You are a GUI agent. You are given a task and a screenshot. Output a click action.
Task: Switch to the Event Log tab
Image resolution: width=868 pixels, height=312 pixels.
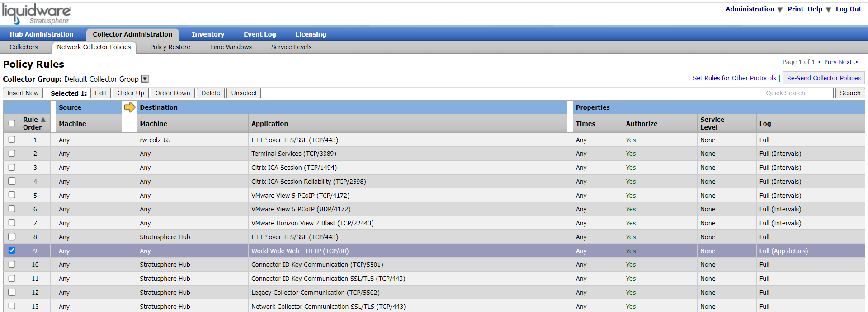tap(260, 34)
